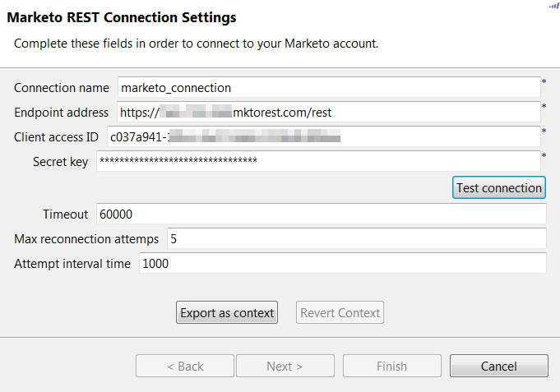Viewport: 560px width, 392px height.
Task: Click the Next > wizard button
Action: coord(285,366)
